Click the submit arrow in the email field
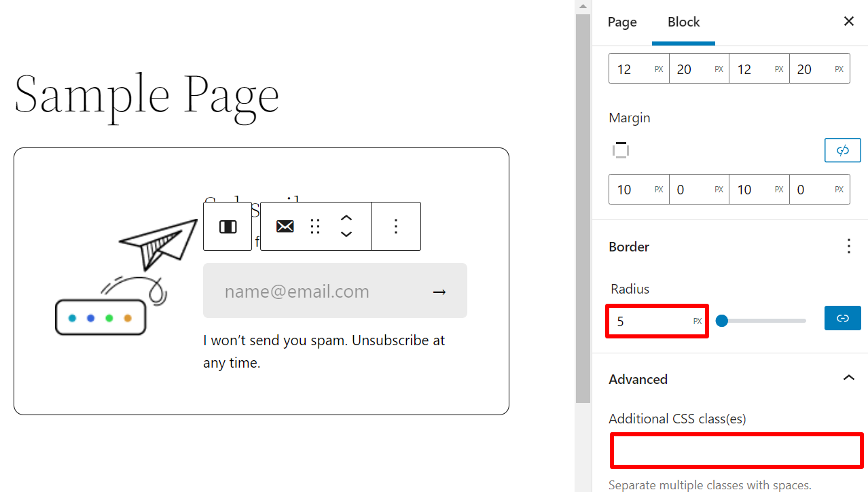Screen dimensions: 868x492 439,291
